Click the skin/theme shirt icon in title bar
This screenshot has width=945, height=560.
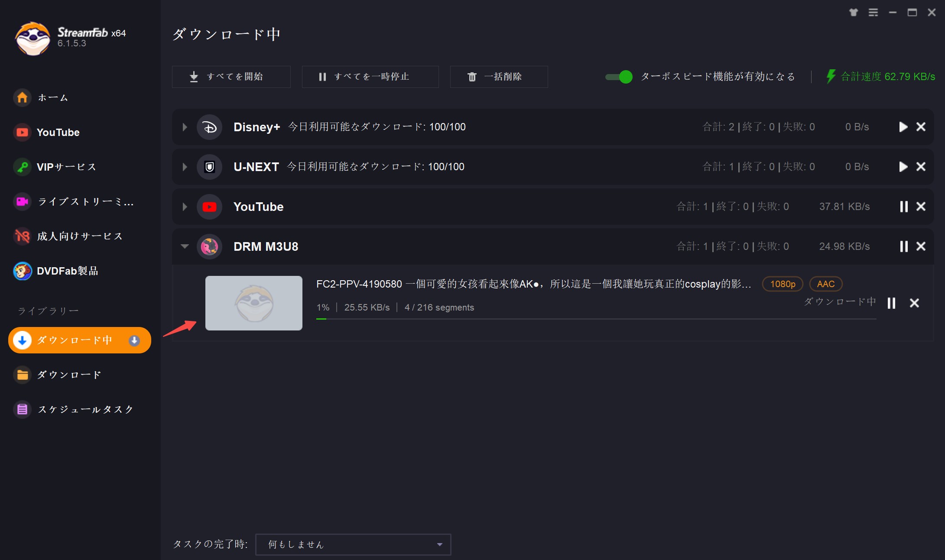854,13
